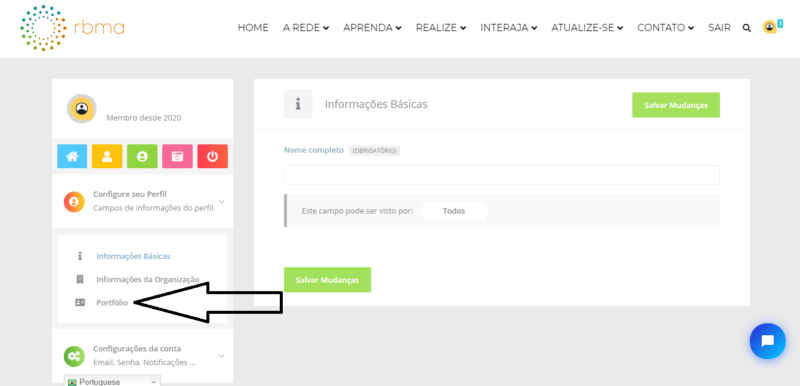Open the REALIZE menu

point(441,28)
